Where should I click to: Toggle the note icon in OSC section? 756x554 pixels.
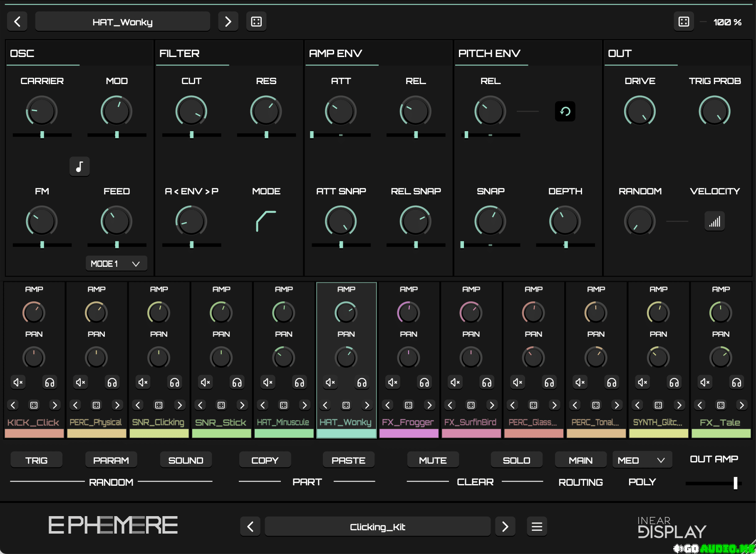pyautogui.click(x=79, y=166)
